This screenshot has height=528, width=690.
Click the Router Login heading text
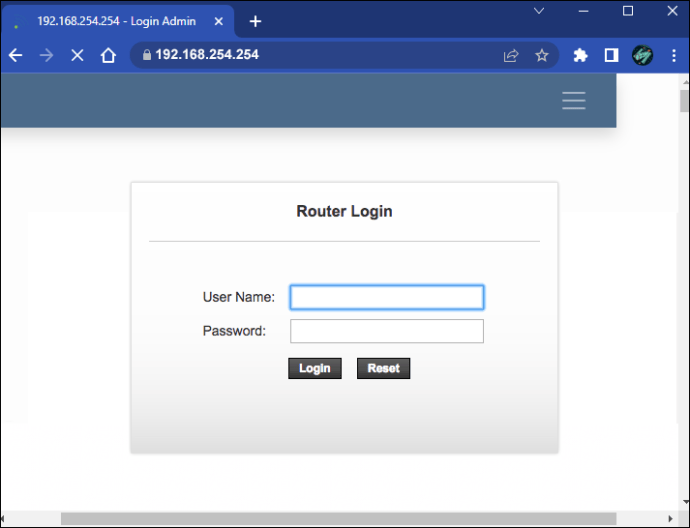coord(344,211)
